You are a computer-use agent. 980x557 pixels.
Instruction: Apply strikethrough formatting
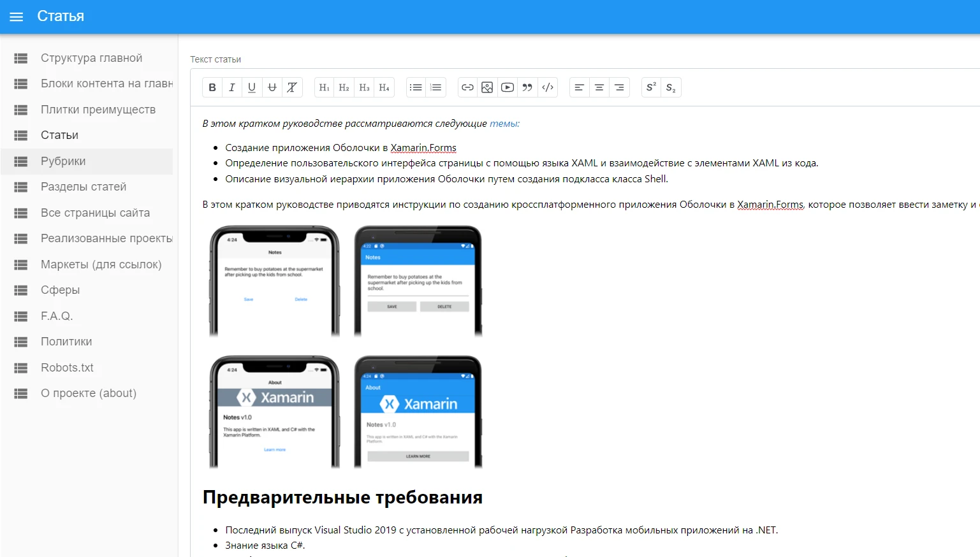(x=272, y=87)
